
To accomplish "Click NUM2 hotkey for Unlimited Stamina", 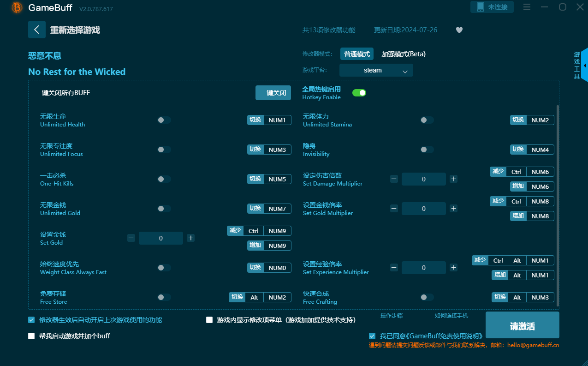I will pos(540,120).
